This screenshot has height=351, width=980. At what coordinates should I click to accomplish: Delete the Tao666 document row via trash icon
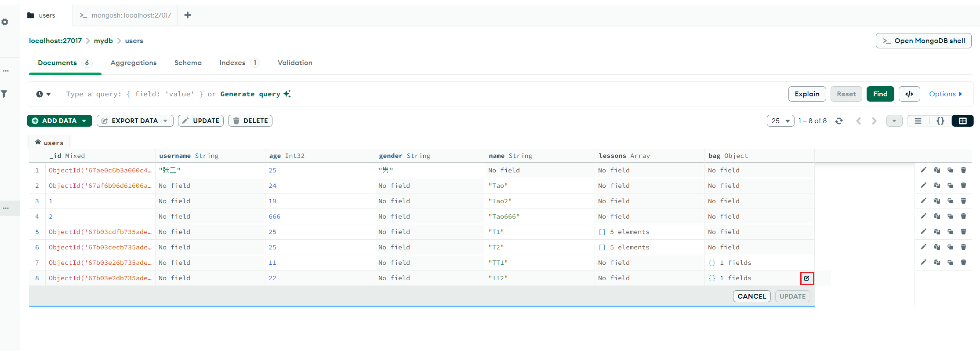pos(963,216)
